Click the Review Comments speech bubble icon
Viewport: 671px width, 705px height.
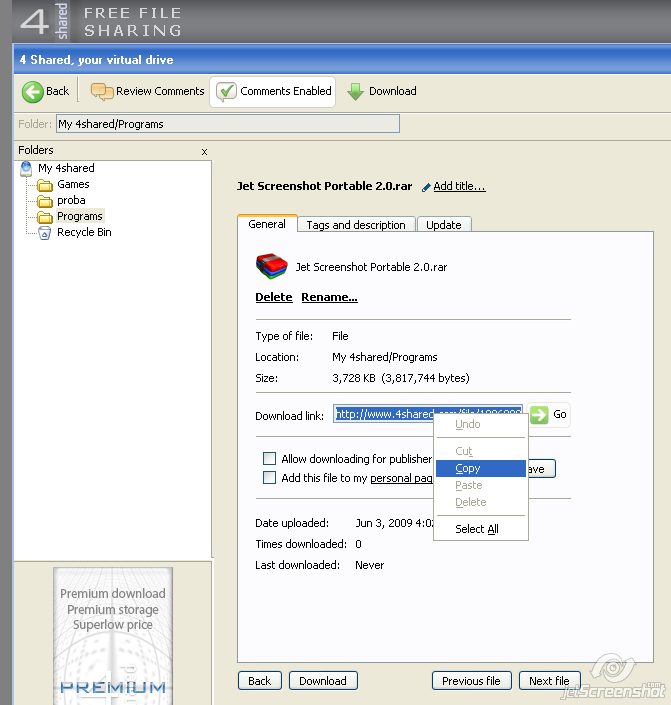102,91
